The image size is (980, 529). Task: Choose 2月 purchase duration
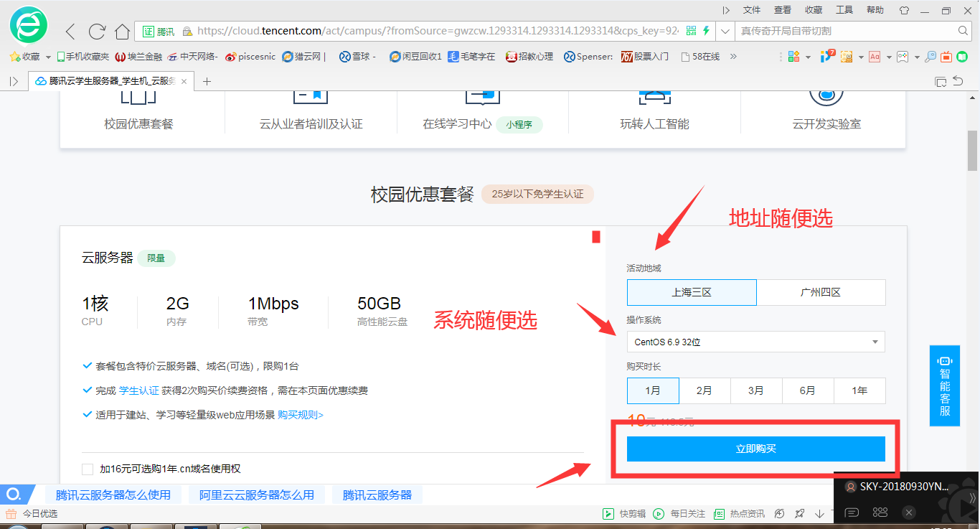[x=705, y=391]
